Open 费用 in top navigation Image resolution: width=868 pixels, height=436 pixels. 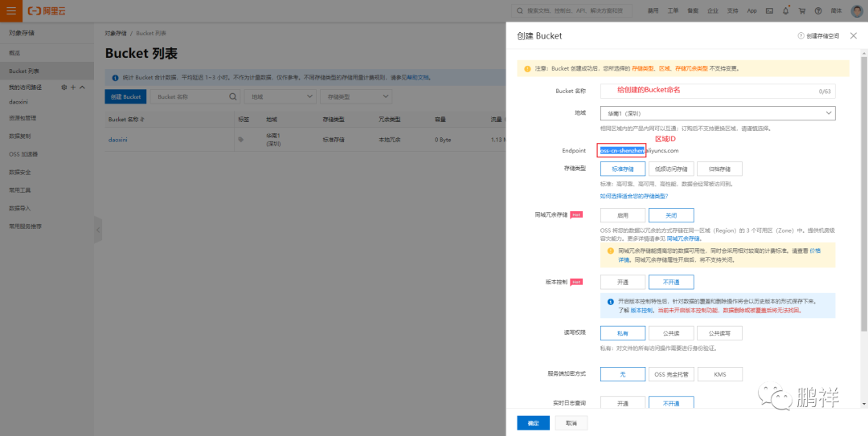point(653,10)
